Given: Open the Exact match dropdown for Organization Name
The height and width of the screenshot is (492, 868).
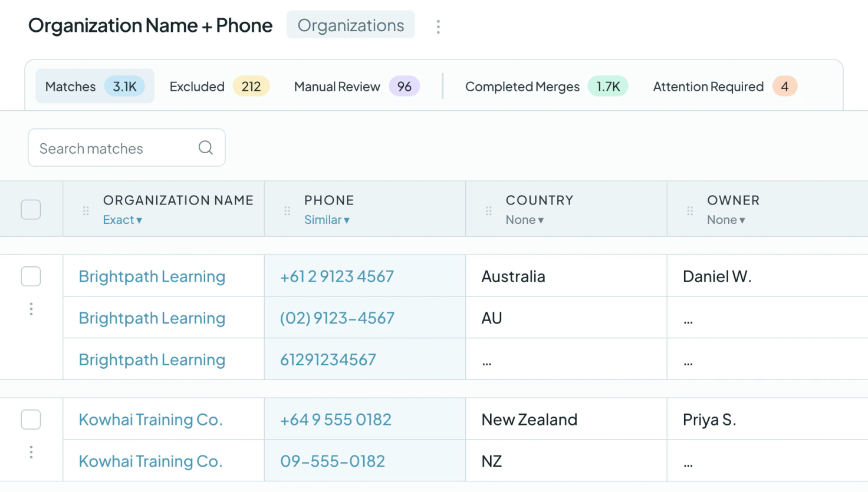Looking at the screenshot, I should click(123, 220).
